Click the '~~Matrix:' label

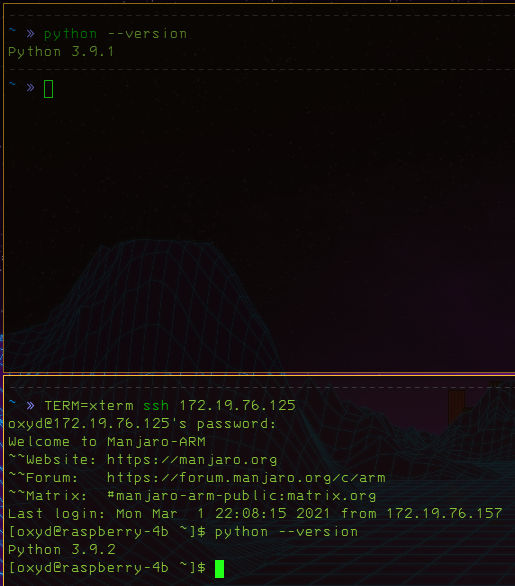47,496
